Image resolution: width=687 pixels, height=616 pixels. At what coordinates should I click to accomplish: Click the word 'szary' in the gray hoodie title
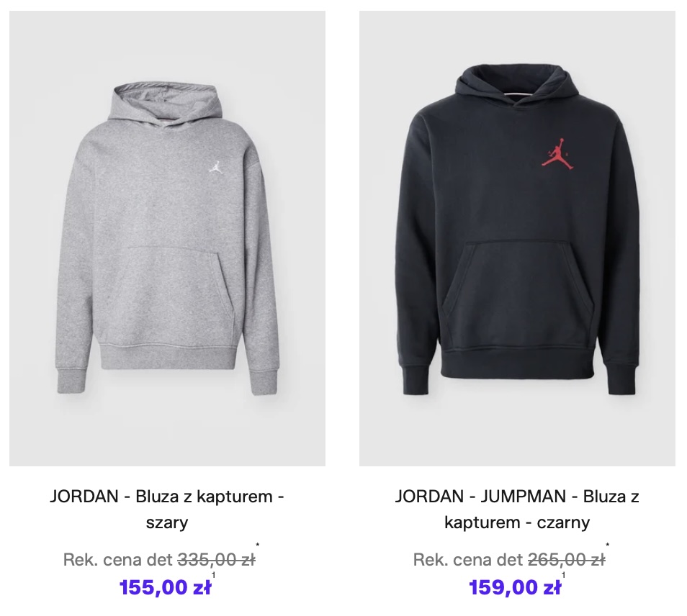click(167, 522)
